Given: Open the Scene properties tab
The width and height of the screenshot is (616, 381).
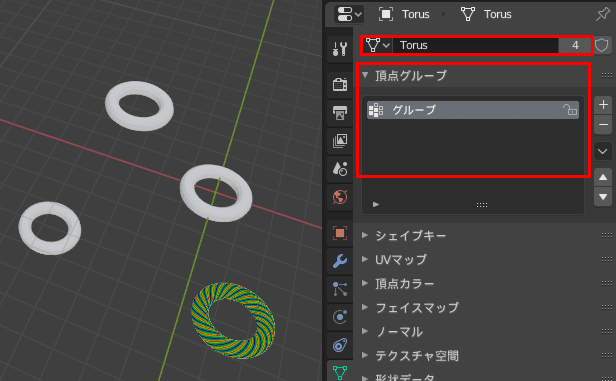Looking at the screenshot, I should 340,169.
